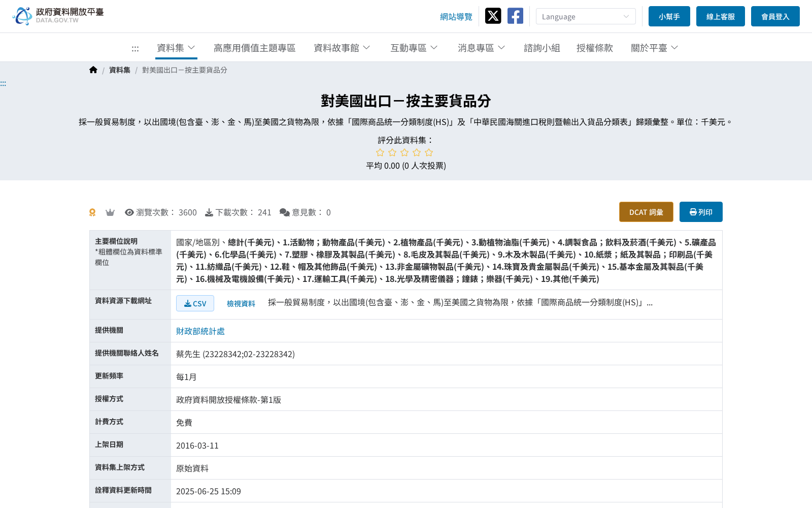Click the fee value 免費
The width and height of the screenshot is (812, 508).
point(184,423)
